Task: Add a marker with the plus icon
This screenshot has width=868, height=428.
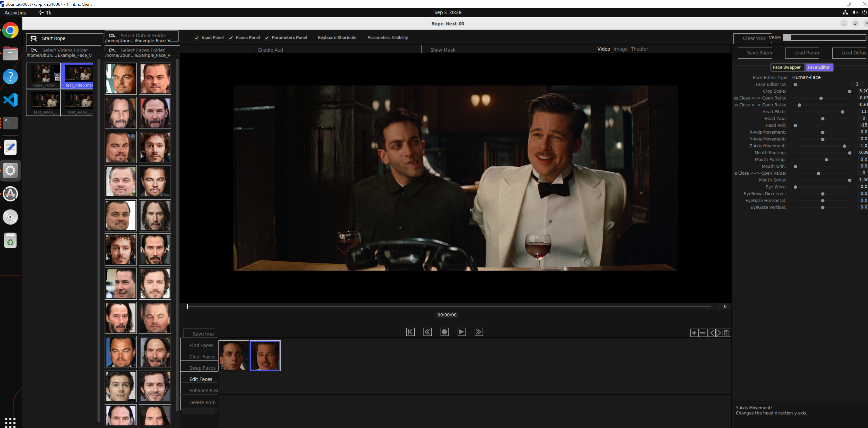Action: point(694,333)
